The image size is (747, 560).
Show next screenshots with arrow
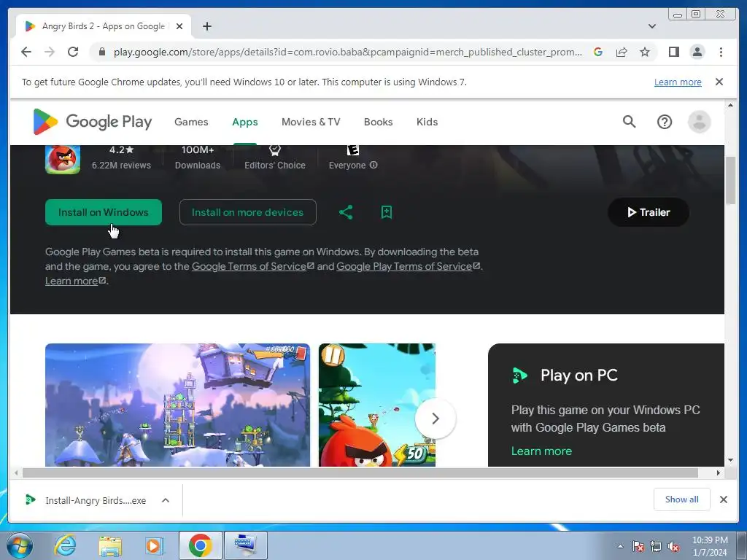pyautogui.click(x=435, y=419)
